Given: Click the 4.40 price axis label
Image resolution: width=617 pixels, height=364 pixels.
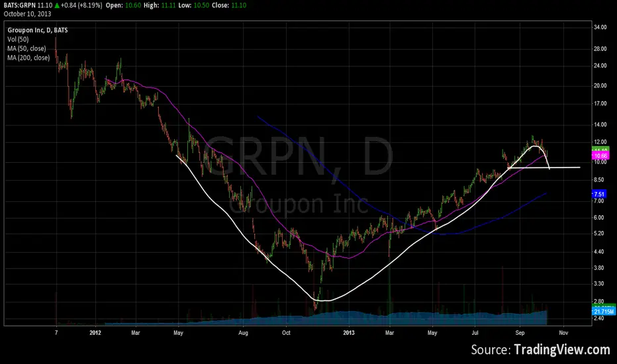Looking at the screenshot, I should pos(598,252).
